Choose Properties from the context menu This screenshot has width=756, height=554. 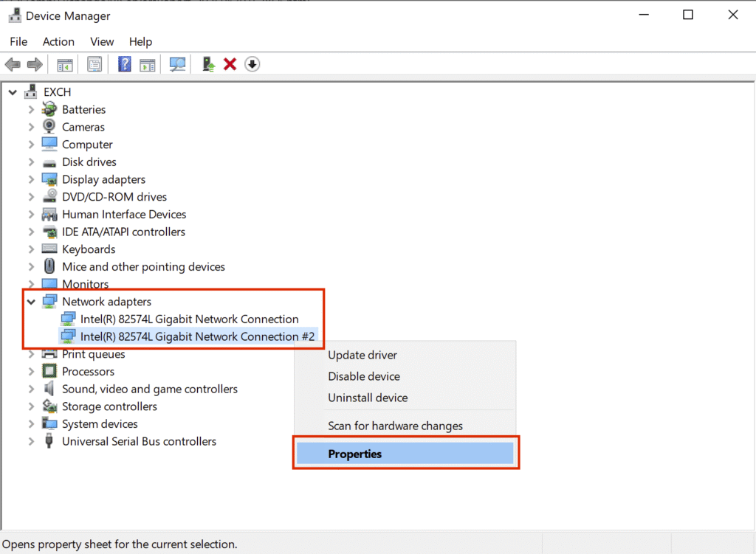coord(355,454)
